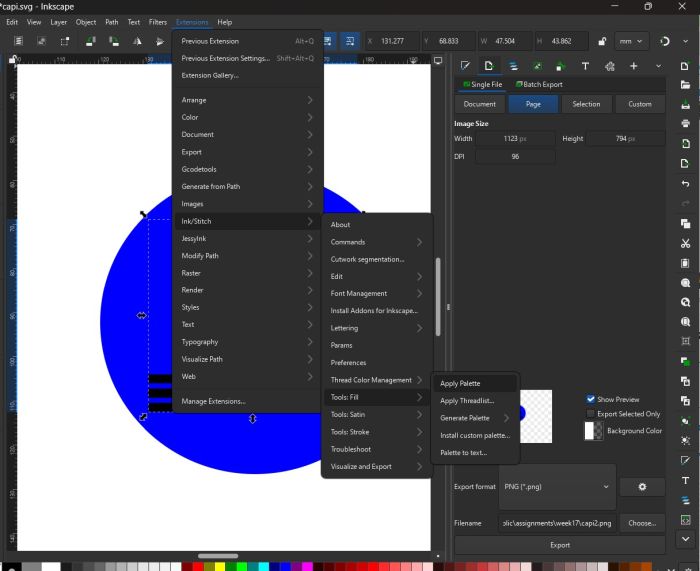The width and height of the screenshot is (700, 571).
Task: Click Manage Extensions menu entry
Action: pos(247,401)
